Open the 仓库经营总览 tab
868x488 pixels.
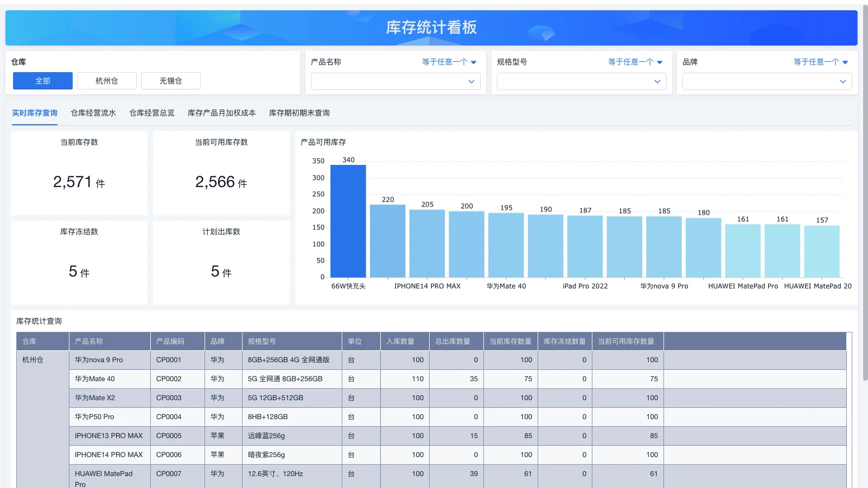[151, 113]
